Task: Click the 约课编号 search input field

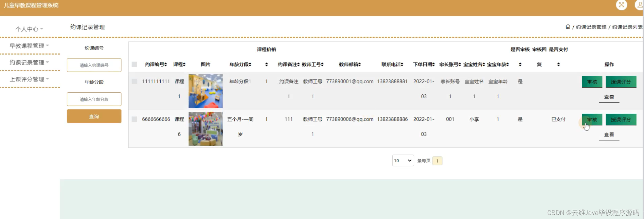Action: point(94,65)
